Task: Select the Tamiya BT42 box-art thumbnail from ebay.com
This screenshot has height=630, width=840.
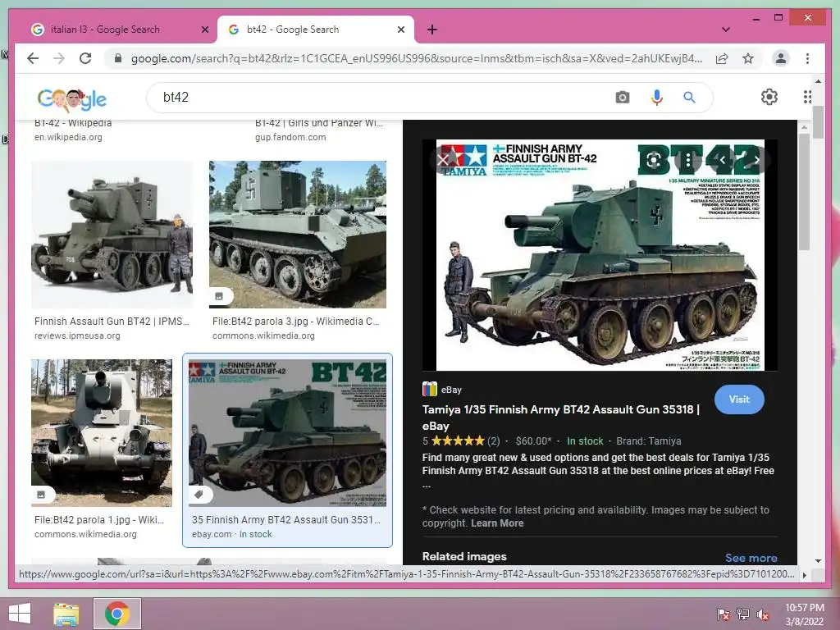Action: click(x=287, y=433)
